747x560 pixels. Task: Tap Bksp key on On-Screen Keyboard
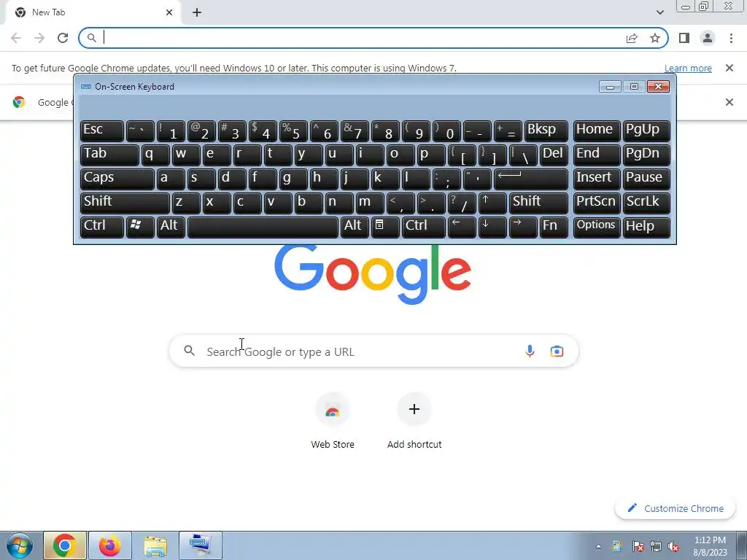pyautogui.click(x=546, y=131)
